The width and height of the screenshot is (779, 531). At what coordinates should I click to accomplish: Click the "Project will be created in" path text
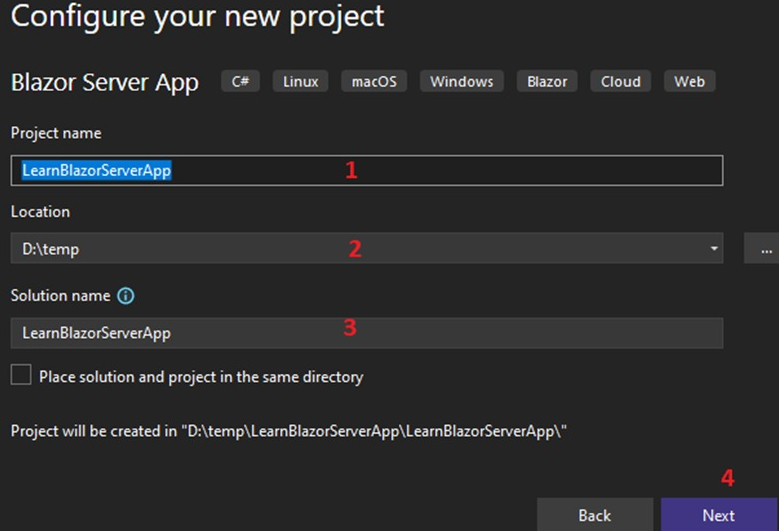(289, 431)
